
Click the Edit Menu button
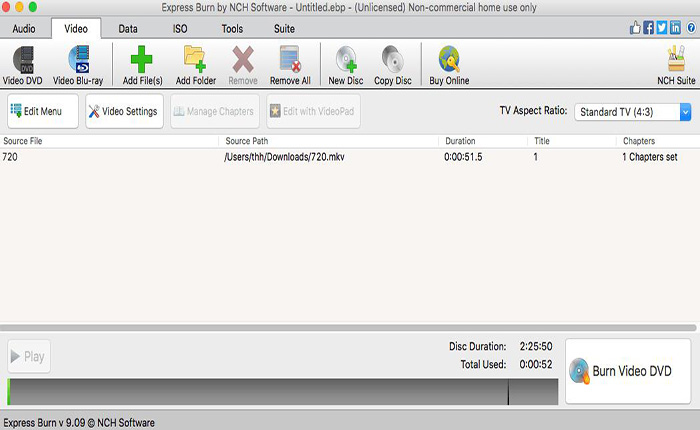[x=43, y=111]
